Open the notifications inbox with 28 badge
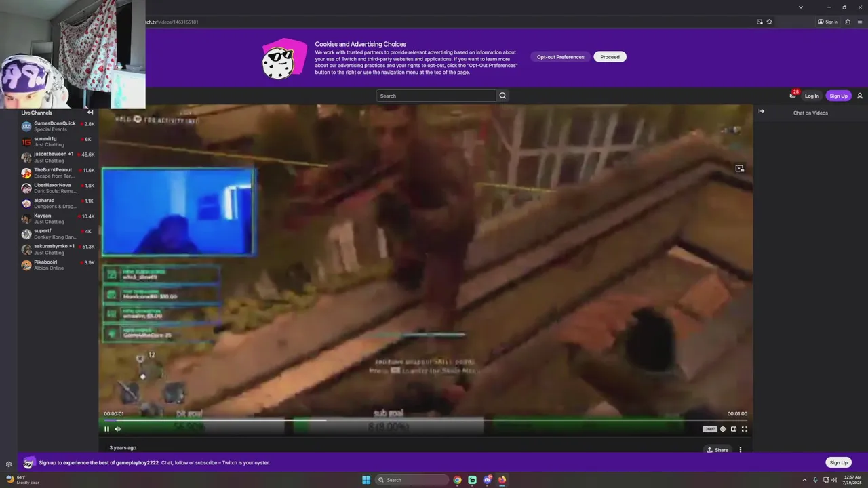868x488 pixels. click(x=793, y=95)
